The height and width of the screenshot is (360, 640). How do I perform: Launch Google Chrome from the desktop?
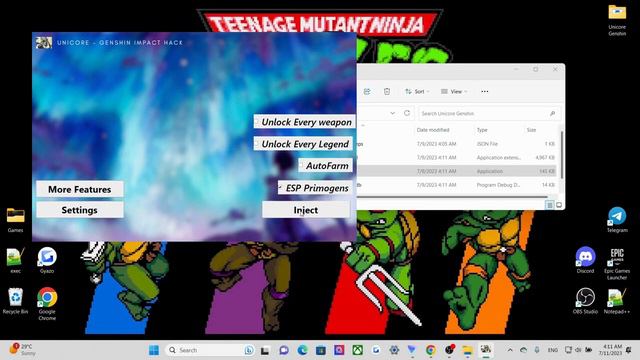(47, 304)
